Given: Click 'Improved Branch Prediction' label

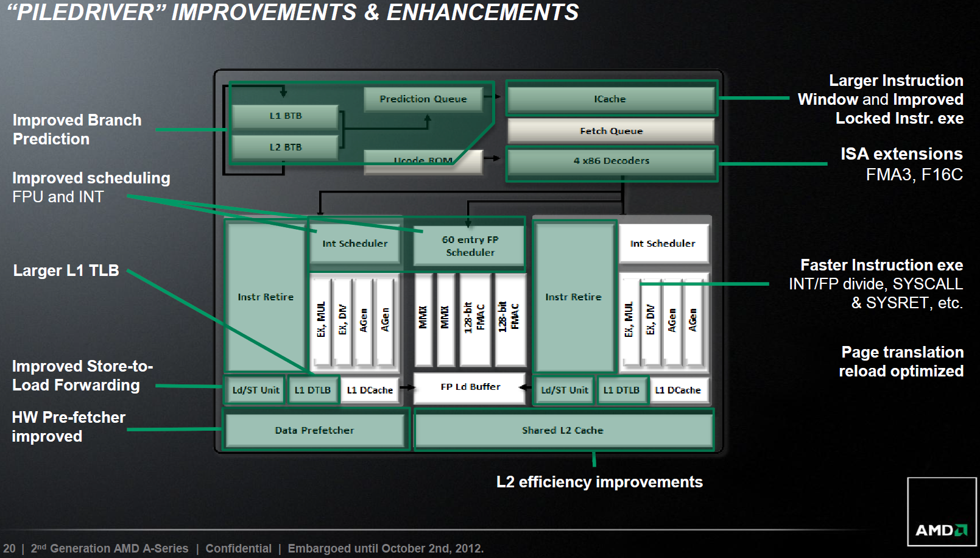Looking at the screenshot, I should coord(77,130).
